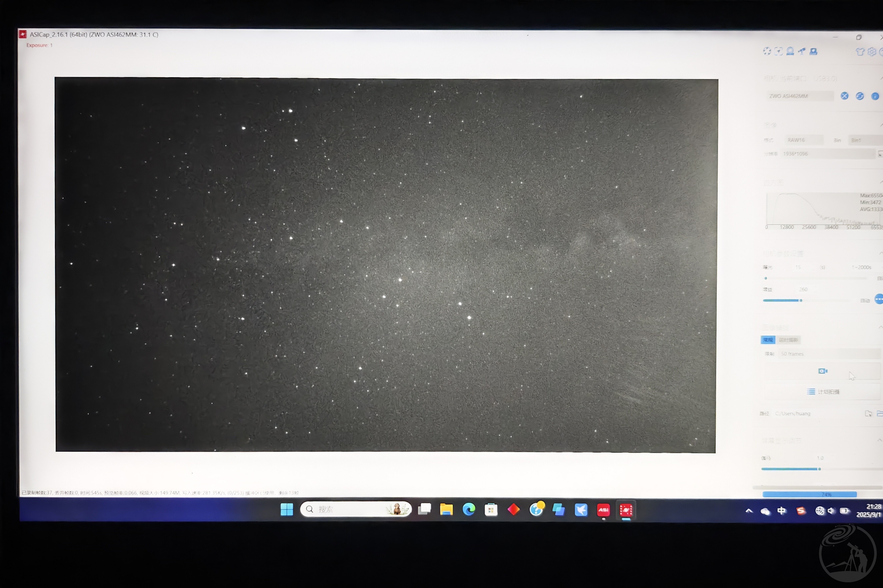Open the Sogou S tray icon
Viewport: 883px width, 588px height.
pos(801,511)
